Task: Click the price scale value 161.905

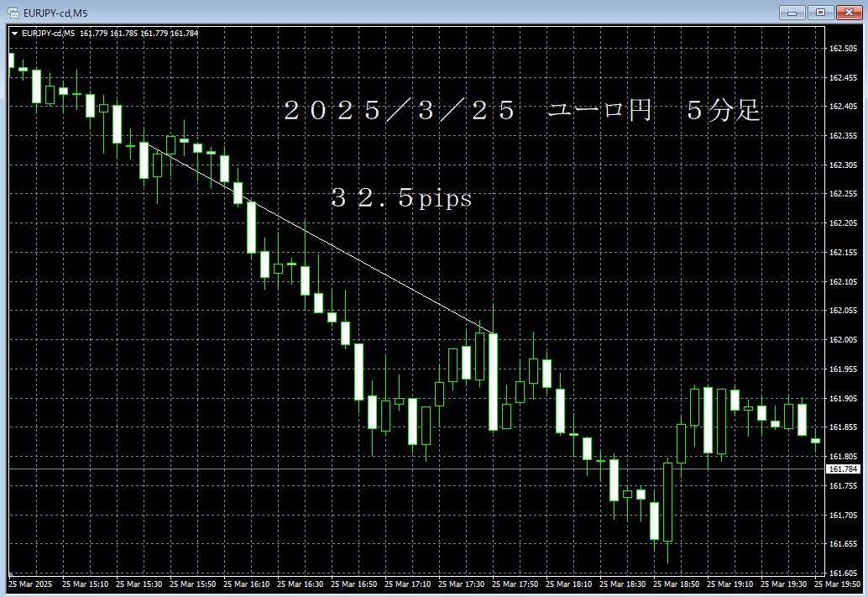Action: 843,398
